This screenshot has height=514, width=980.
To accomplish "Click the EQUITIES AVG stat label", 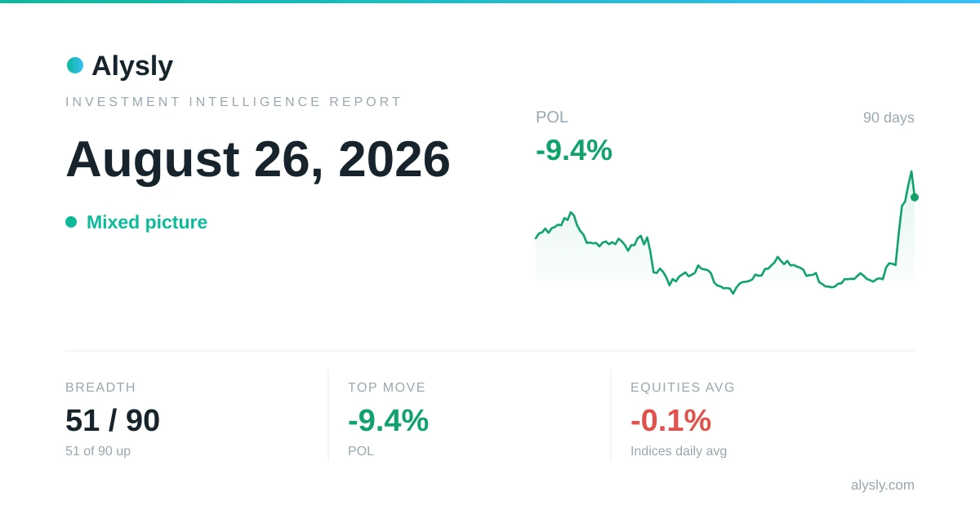I will tap(683, 388).
